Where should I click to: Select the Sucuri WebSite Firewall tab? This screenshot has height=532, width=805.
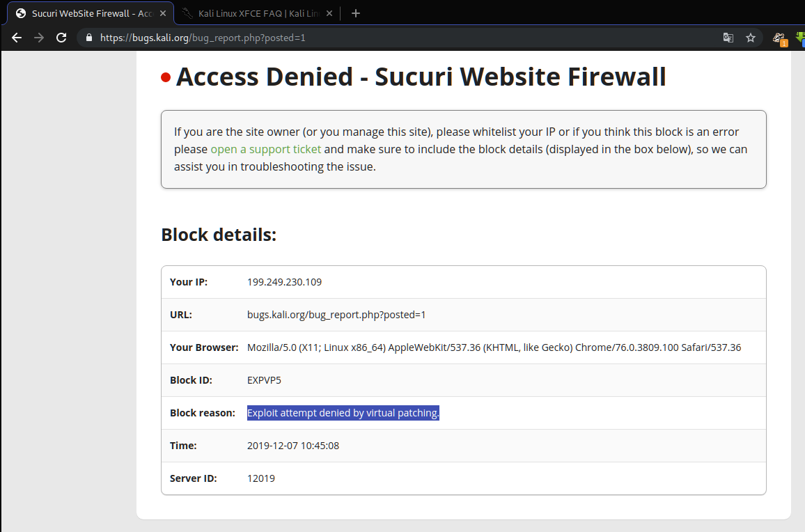87,13
